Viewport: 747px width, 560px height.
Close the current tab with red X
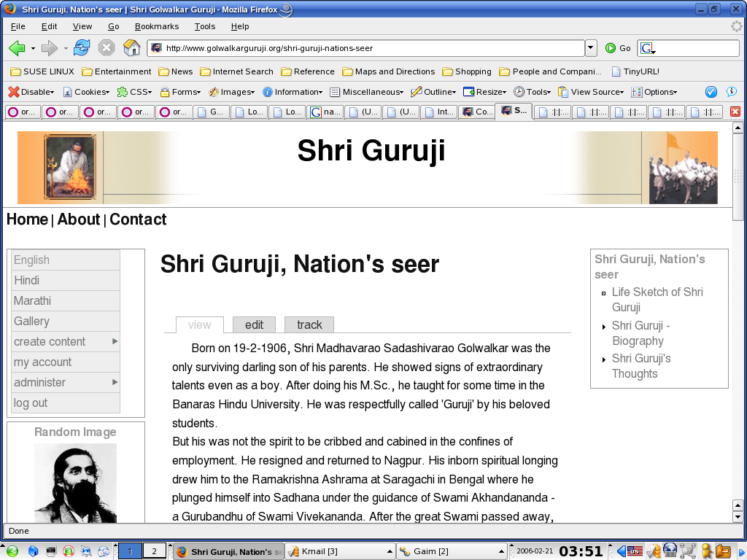click(735, 112)
